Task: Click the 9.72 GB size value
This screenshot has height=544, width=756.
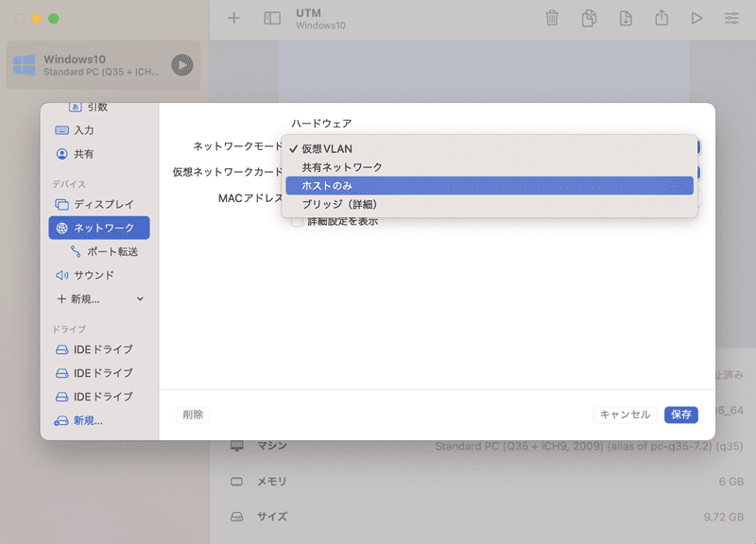Action: (x=723, y=517)
